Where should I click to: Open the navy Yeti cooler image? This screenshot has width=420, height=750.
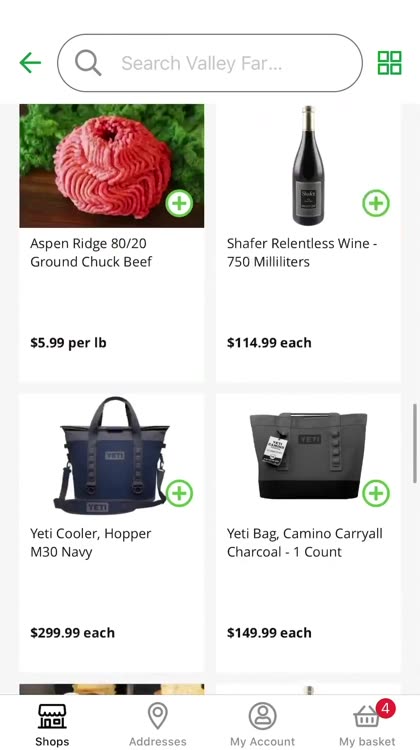(111, 455)
